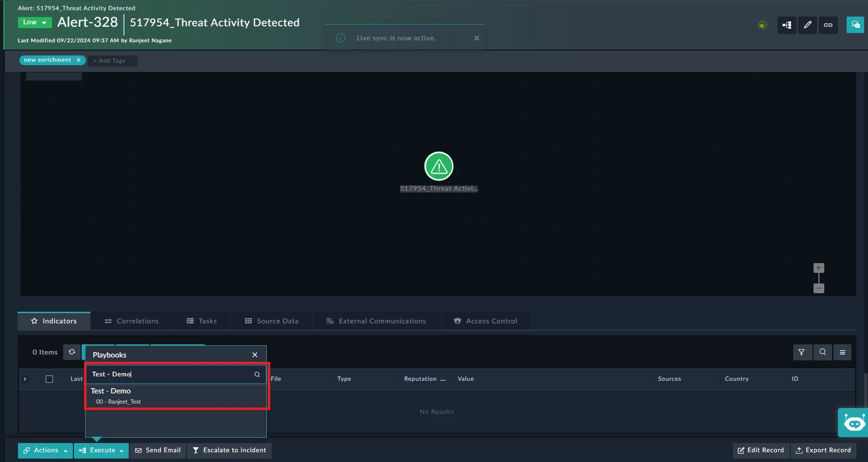Zoom in the graph with plus

[819, 268]
